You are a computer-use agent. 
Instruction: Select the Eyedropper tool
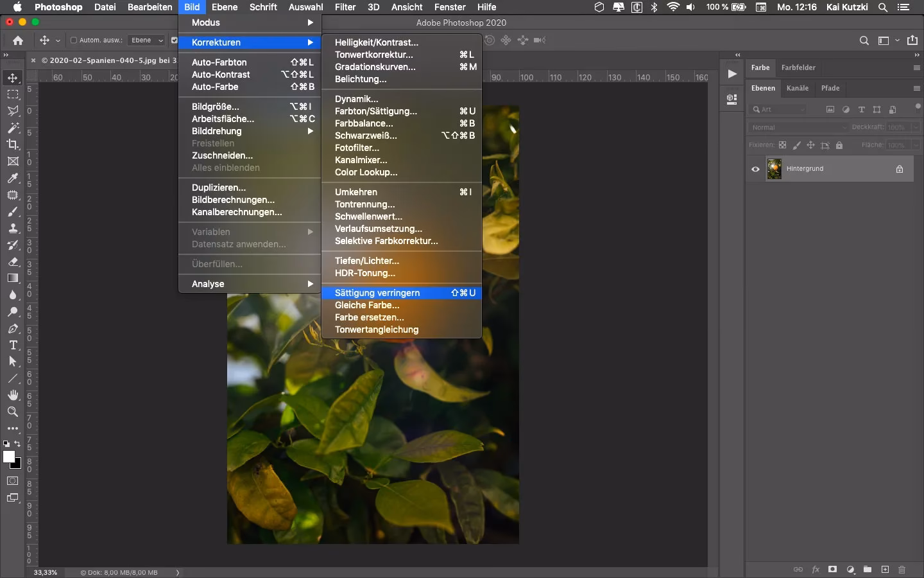coord(13,178)
